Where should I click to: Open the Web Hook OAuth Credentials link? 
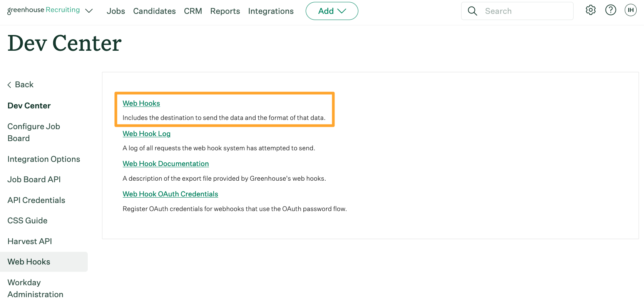pyautogui.click(x=171, y=194)
